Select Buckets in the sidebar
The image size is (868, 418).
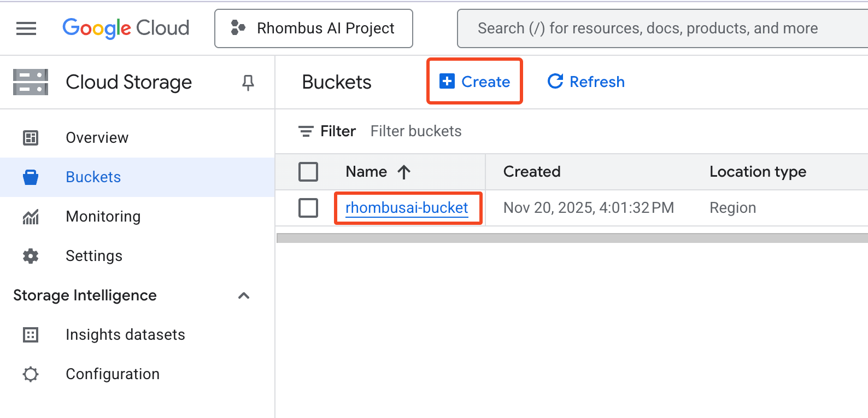[137, 177]
